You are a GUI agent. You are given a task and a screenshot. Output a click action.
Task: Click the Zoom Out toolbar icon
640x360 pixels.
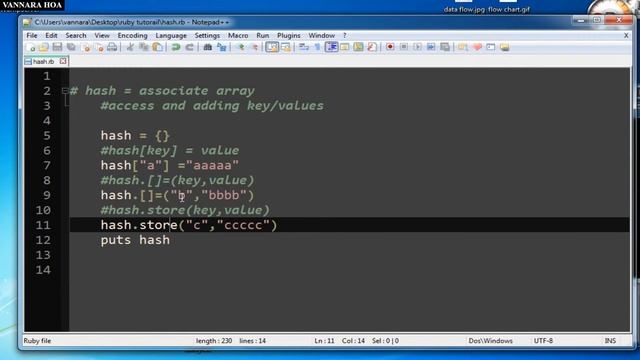tap(254, 47)
